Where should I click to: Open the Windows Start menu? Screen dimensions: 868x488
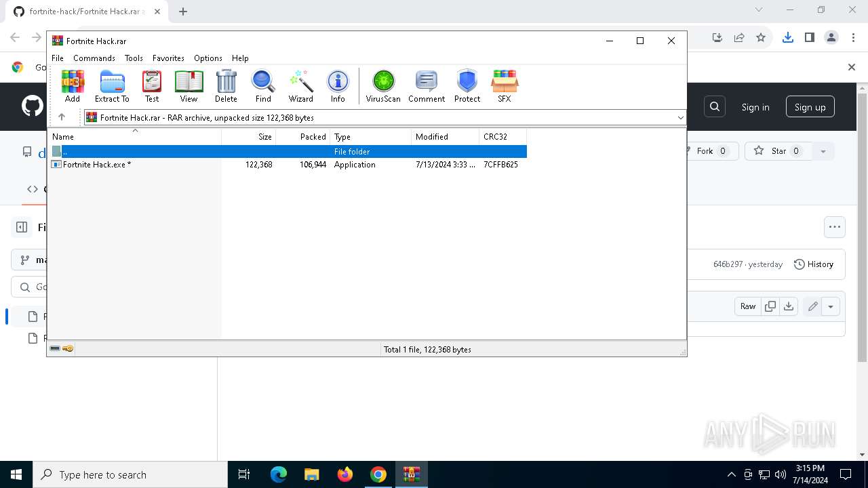pyautogui.click(x=16, y=474)
